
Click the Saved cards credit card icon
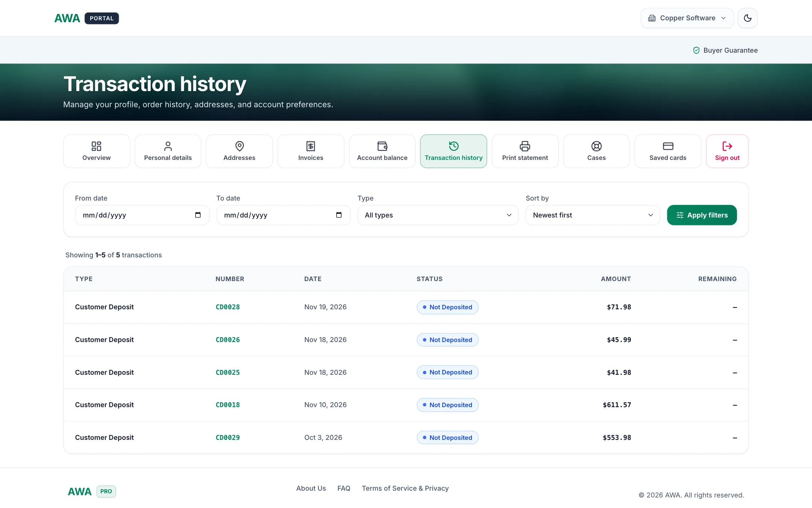tap(668, 146)
